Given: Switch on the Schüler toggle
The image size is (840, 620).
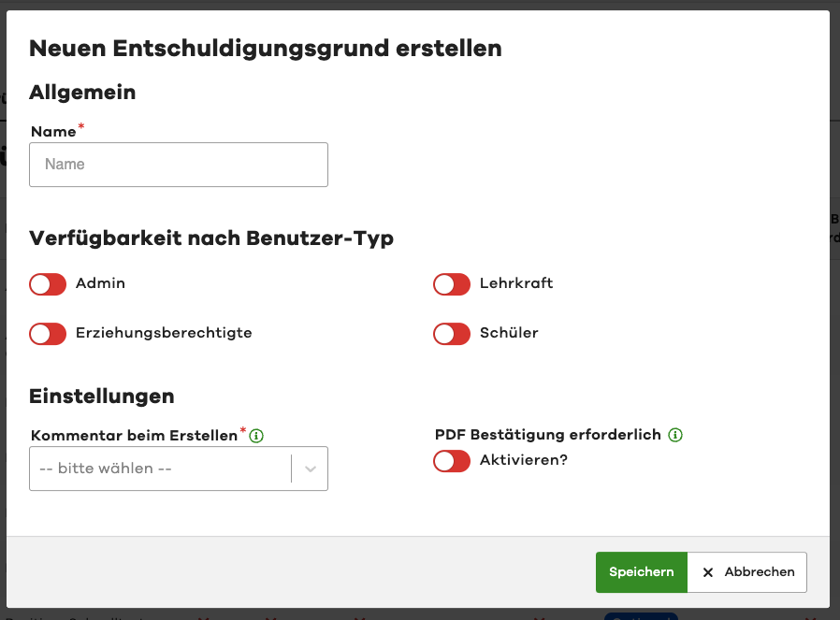Looking at the screenshot, I should pyautogui.click(x=452, y=334).
